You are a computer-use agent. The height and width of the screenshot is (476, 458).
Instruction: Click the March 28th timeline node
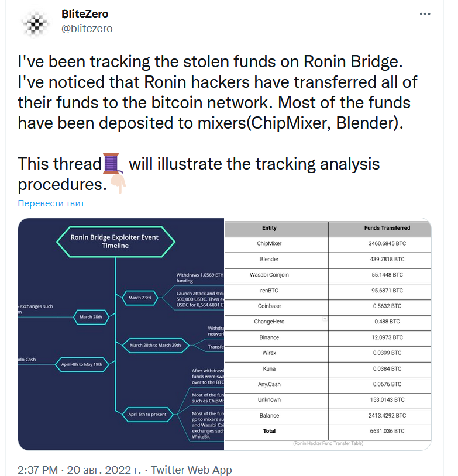[91, 317]
